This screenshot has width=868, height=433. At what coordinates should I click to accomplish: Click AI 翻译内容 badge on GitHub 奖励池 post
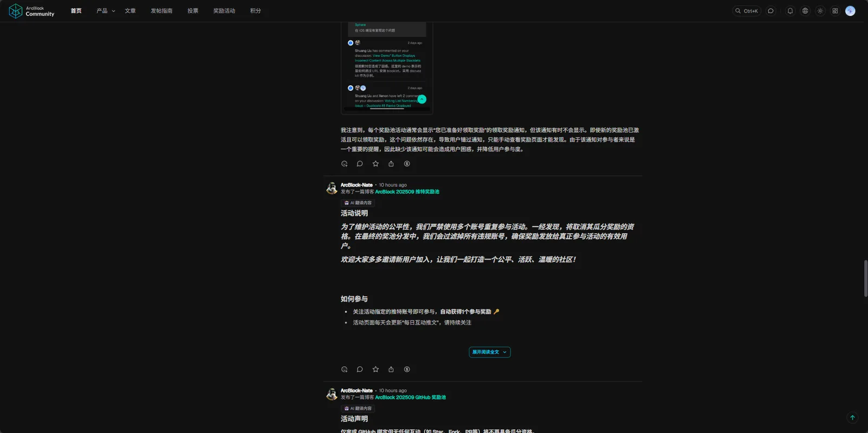[x=358, y=409]
